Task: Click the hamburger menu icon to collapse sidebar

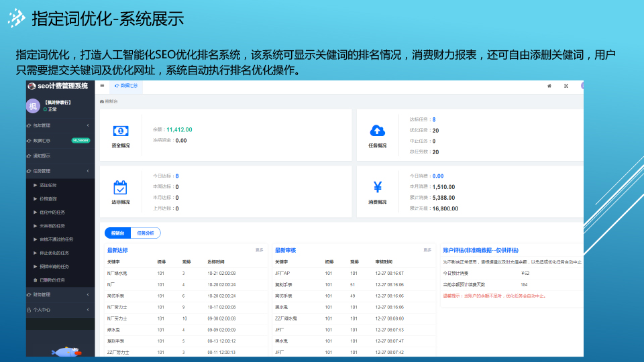Action: (102, 86)
